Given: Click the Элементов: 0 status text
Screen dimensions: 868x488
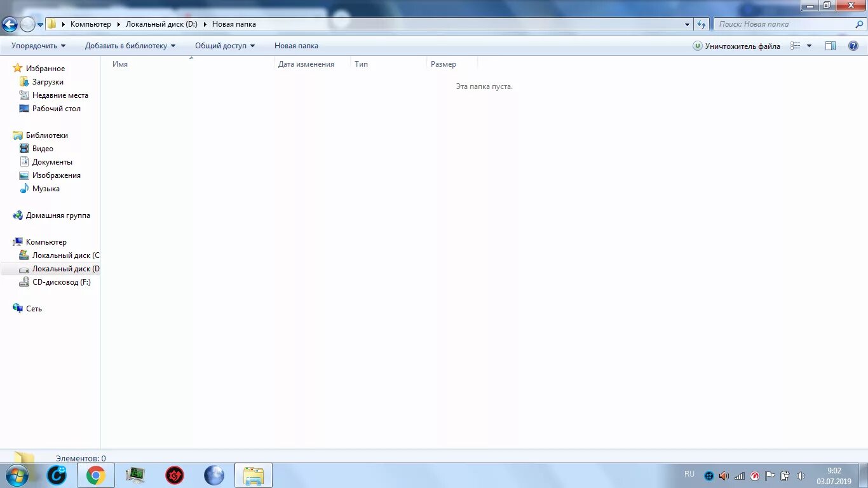Looking at the screenshot, I should (81, 458).
